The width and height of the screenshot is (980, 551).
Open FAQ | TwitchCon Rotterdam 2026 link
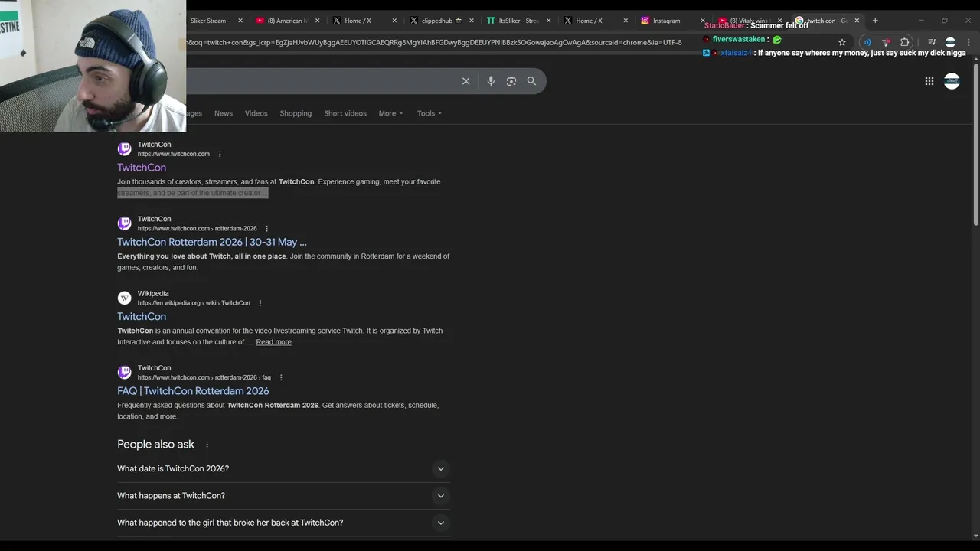click(193, 391)
